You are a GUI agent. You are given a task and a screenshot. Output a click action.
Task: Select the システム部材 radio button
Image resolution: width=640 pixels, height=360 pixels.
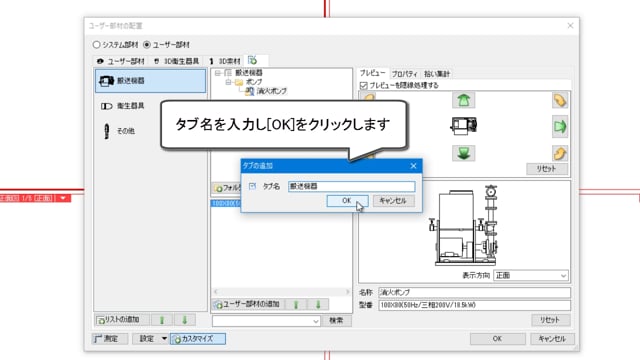[x=96, y=44]
